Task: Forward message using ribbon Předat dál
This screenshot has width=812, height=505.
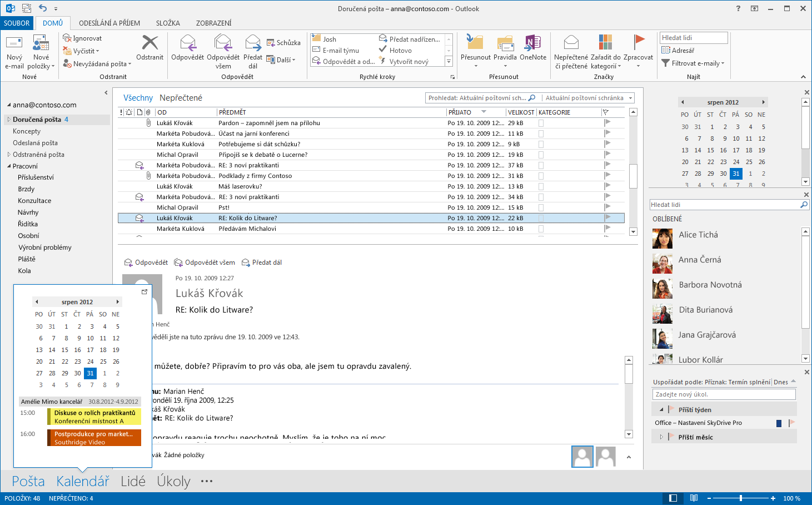Action: point(253,52)
